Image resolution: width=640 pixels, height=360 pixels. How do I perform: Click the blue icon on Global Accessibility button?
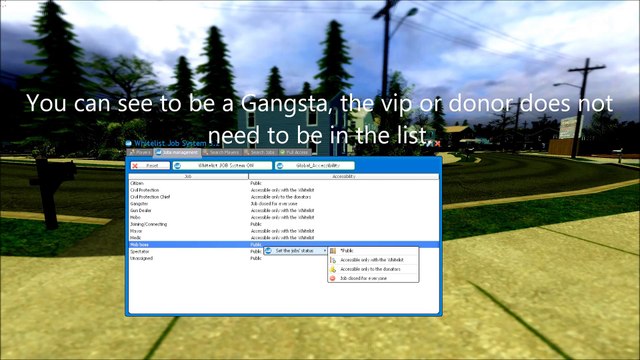[280, 166]
